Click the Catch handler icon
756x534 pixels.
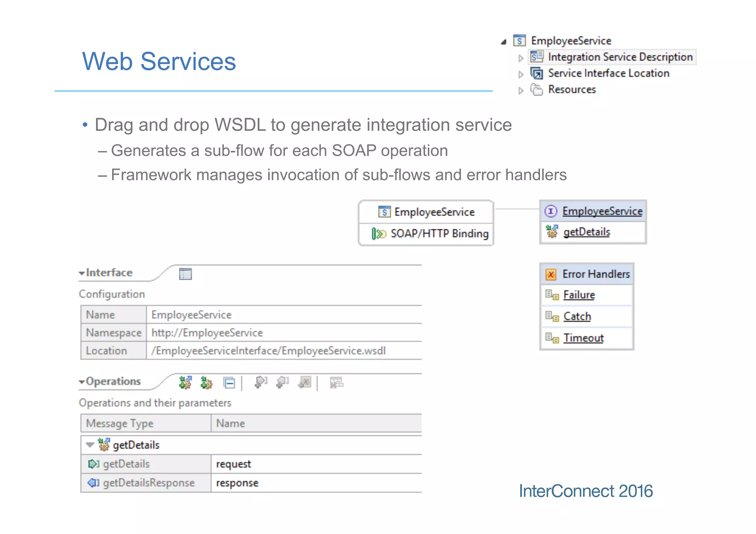pos(552,316)
